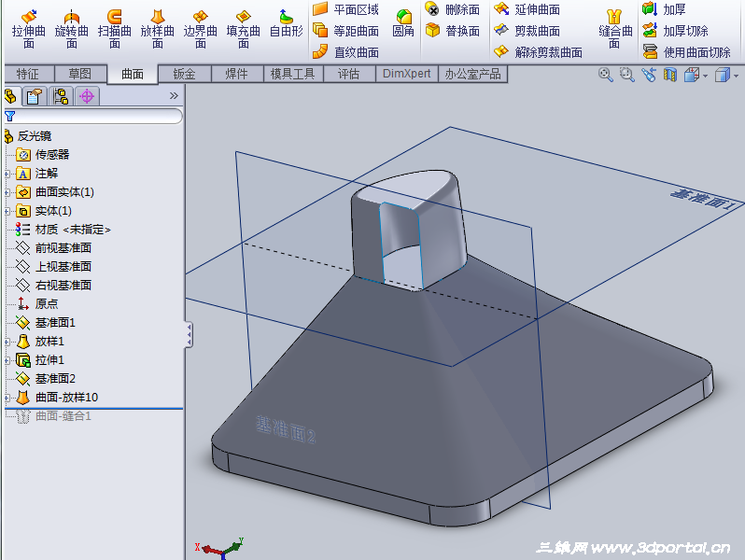Expand the 注解 tree node
Image resolution: width=745 pixels, height=560 pixels.
[x=7, y=174]
